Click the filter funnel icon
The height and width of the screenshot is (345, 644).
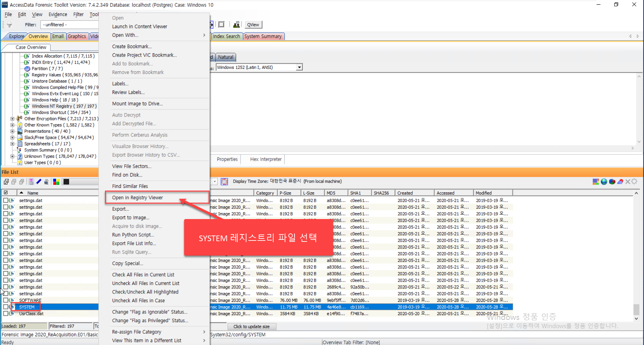[9, 25]
